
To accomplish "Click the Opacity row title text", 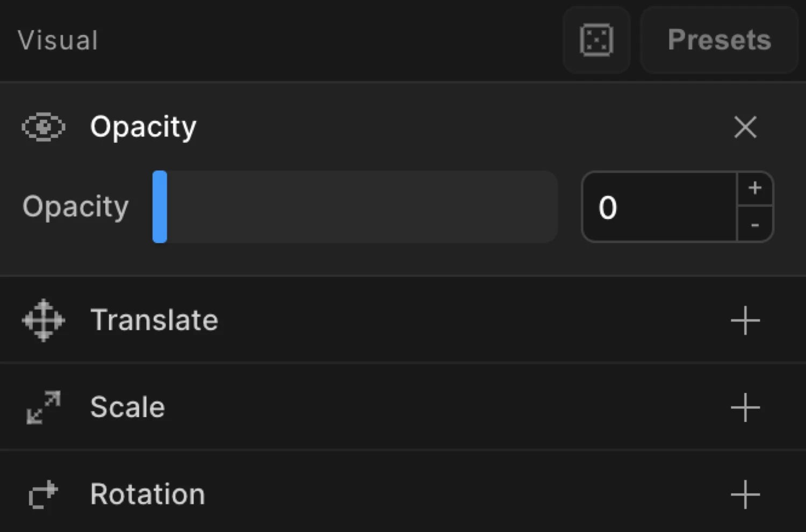I will point(143,127).
